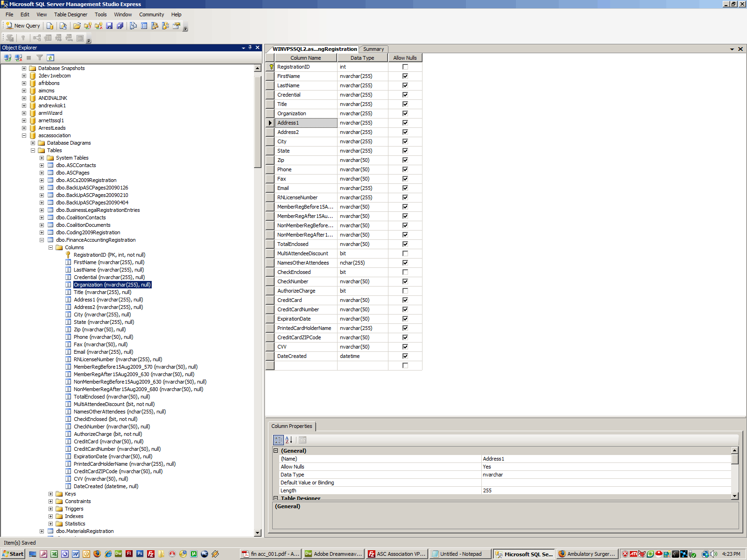
Task: Toggle Allow Nulls for DateCreated
Action: tap(405, 356)
